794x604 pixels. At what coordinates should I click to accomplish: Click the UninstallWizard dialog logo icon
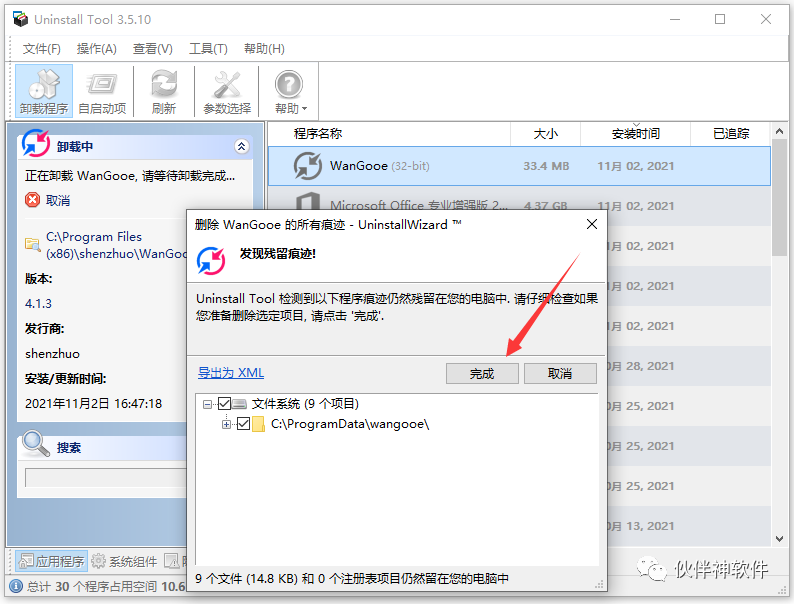tap(211, 260)
